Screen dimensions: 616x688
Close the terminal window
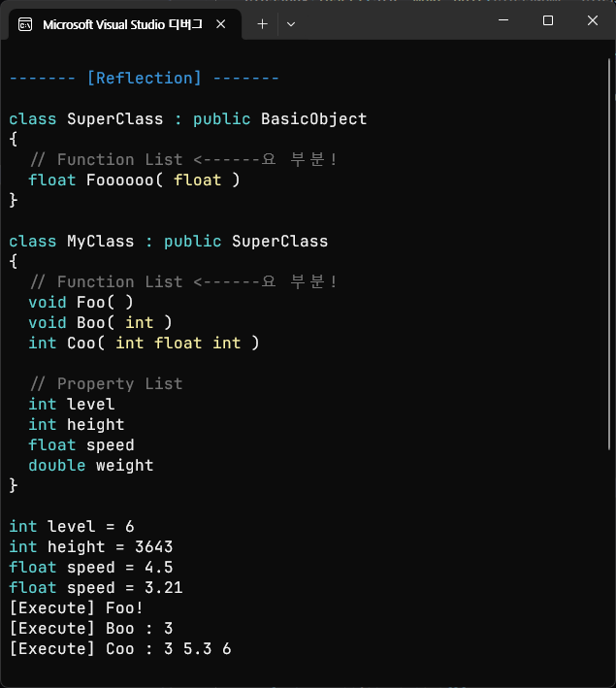click(593, 20)
